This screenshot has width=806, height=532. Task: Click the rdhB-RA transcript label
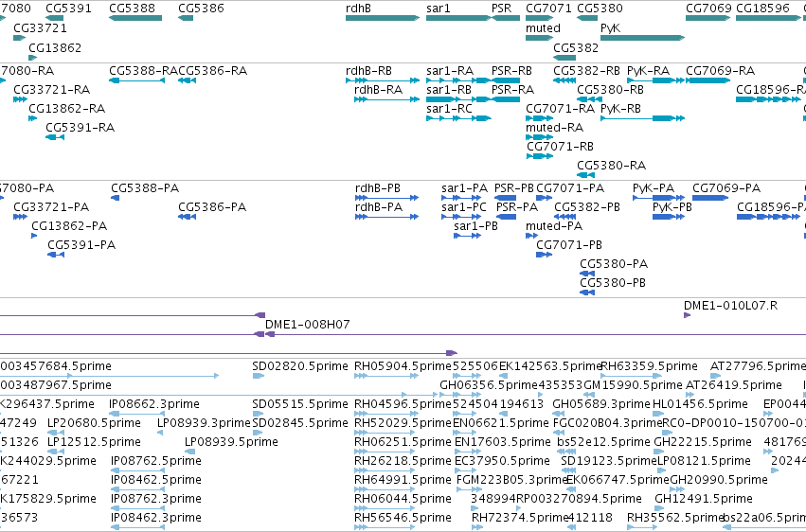(x=378, y=89)
